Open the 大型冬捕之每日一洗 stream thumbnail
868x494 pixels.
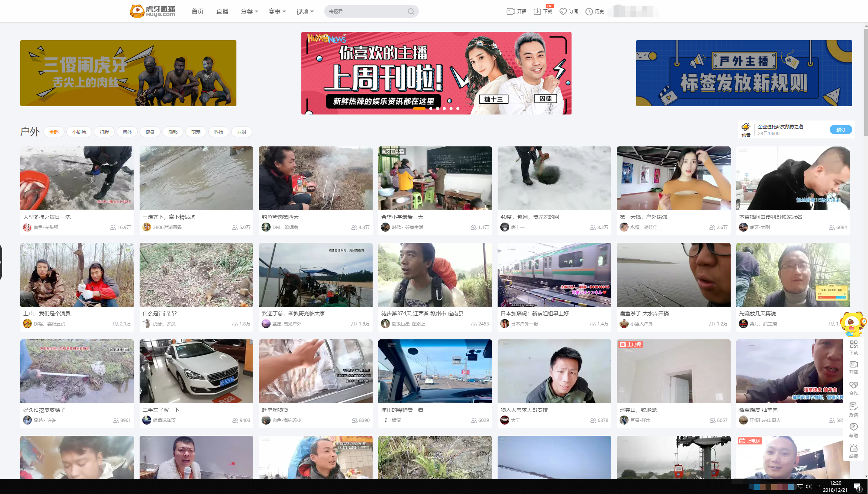(x=77, y=178)
